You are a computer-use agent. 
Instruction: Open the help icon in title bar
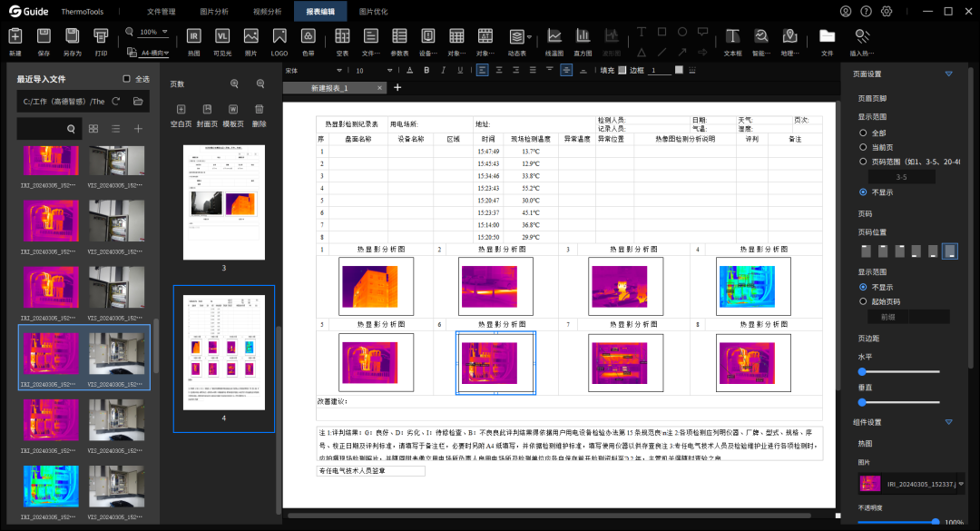pyautogui.click(x=866, y=11)
